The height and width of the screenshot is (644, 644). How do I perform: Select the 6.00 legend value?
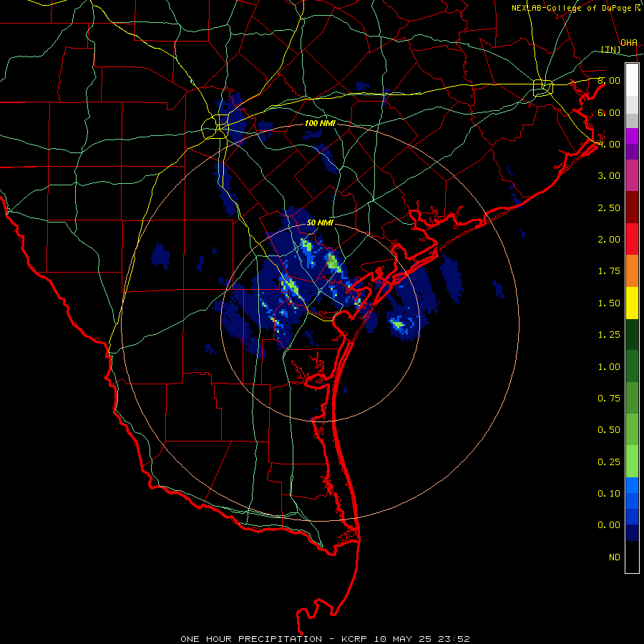609,112
